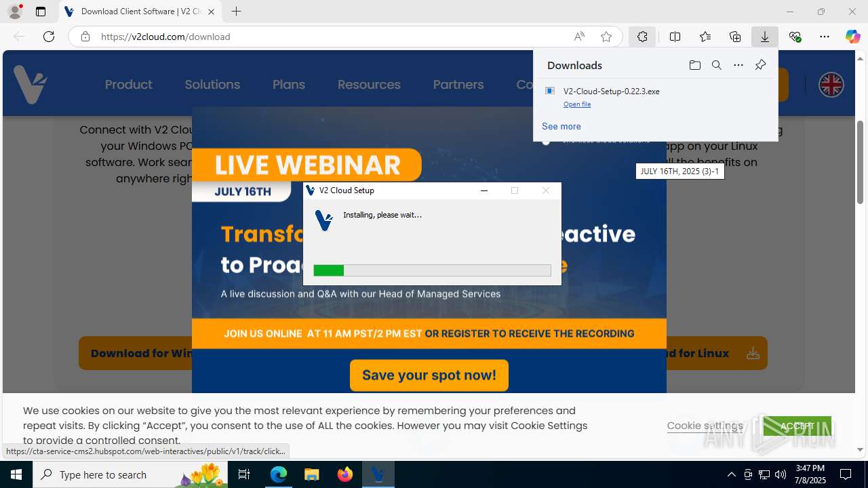Screen dimensions: 868x488
Task: Open Firefox from taskbar
Action: [x=344, y=474]
